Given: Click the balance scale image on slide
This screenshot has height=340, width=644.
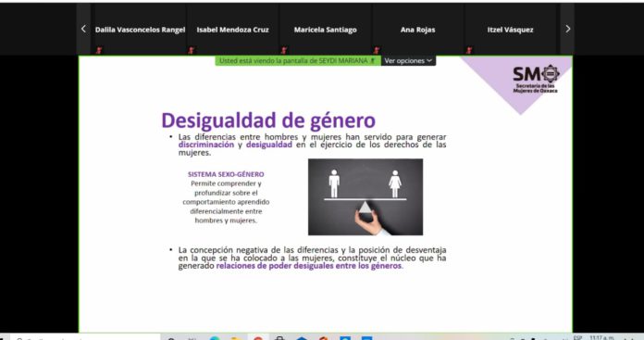Looking at the screenshot, I should pos(365,197).
